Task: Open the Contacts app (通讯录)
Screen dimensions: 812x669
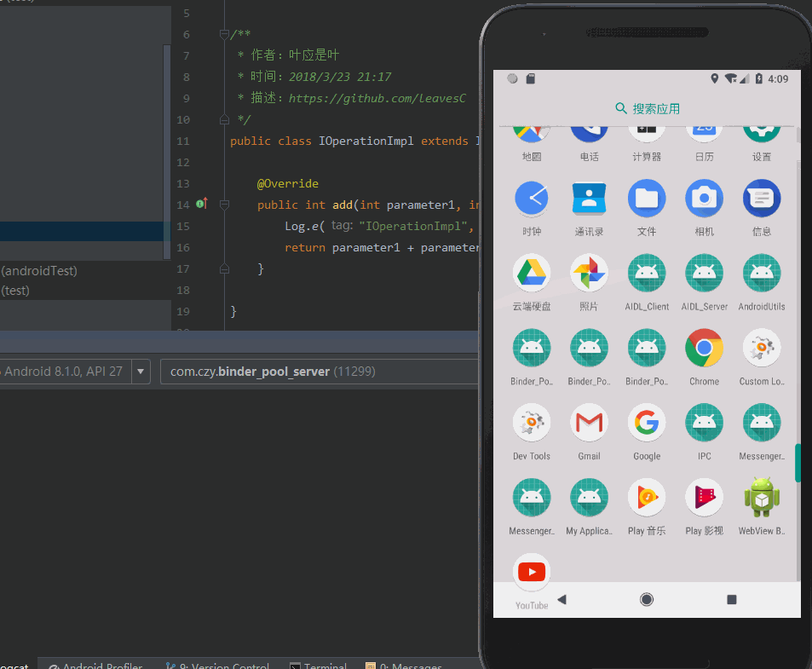Action: [589, 199]
